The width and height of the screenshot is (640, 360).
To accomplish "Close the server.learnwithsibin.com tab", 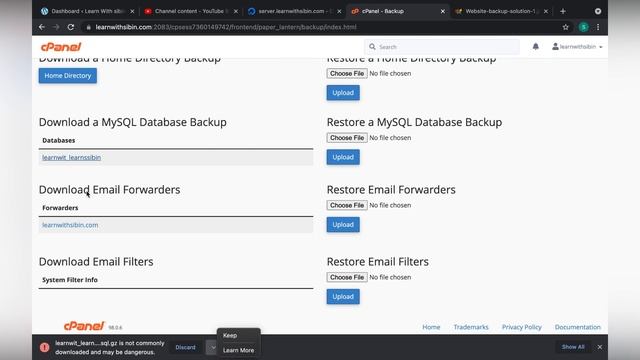I will coord(339,11).
